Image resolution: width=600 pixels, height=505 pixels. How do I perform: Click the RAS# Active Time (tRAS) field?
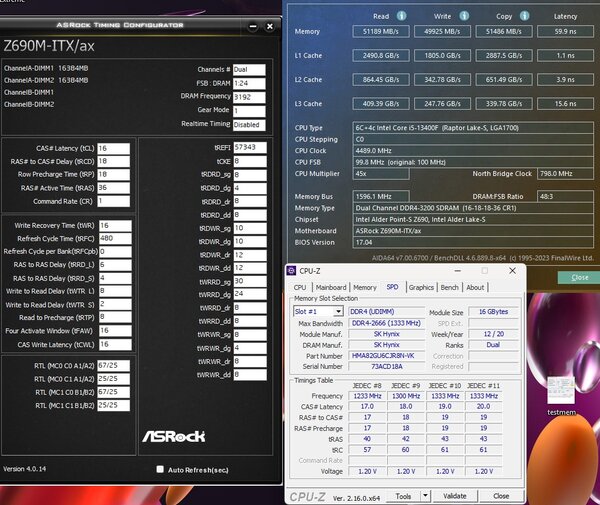[114, 188]
